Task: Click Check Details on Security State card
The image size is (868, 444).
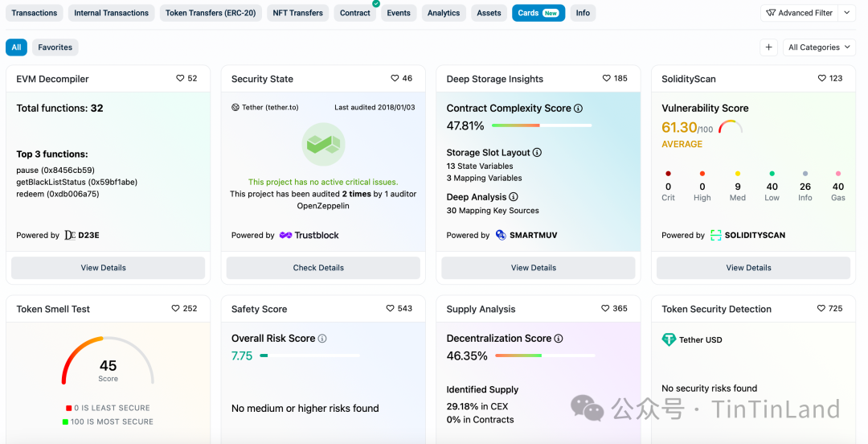Action: pyautogui.click(x=318, y=268)
